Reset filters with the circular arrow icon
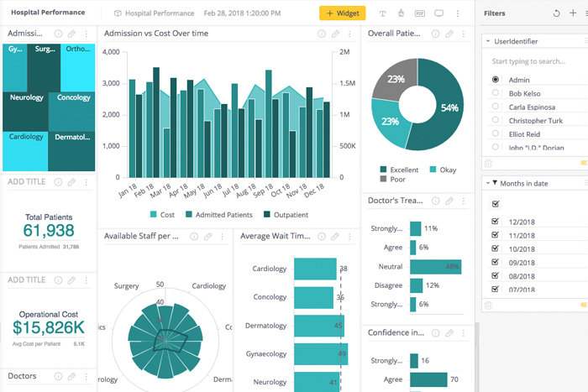 [x=556, y=13]
